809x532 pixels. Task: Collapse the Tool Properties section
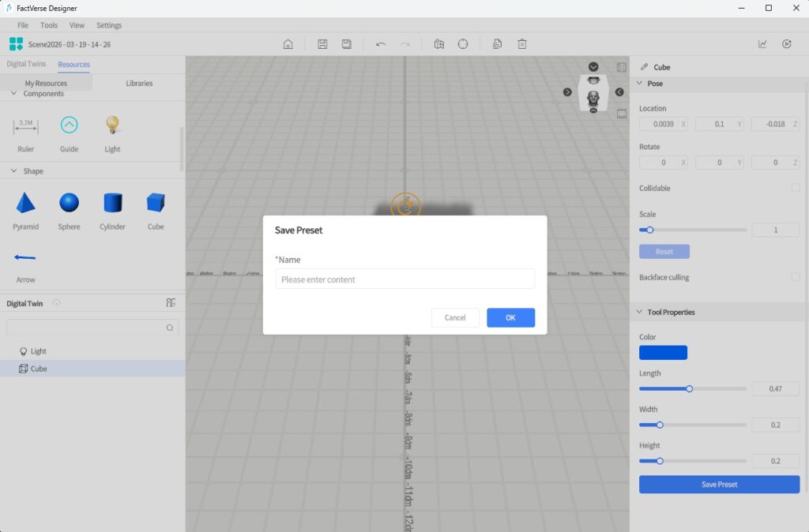(x=639, y=313)
